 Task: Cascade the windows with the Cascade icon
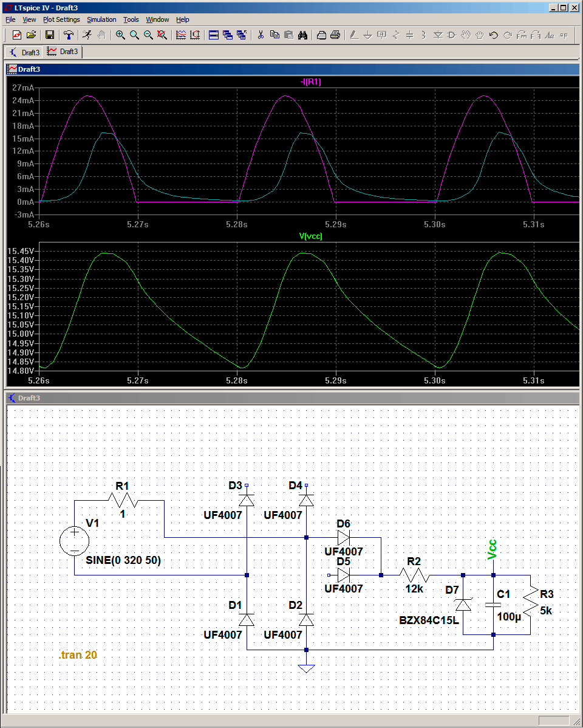click(228, 35)
